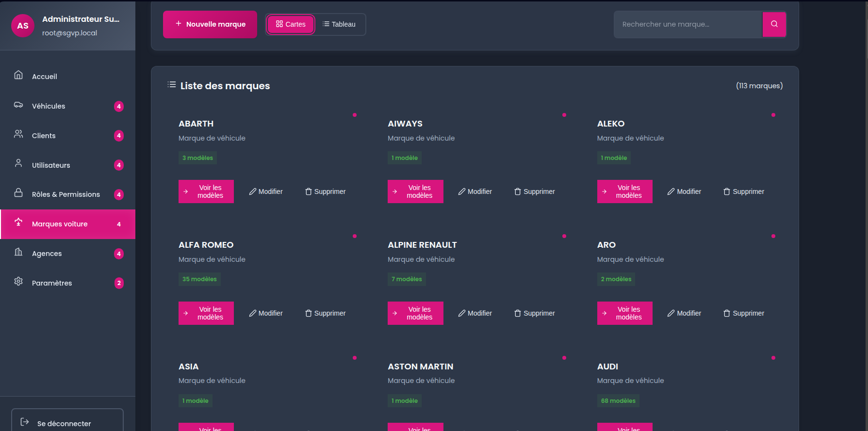Viewport: 868px width, 431px height.
Task: Click the Rôles & Permissions lock icon
Action: pos(18,193)
